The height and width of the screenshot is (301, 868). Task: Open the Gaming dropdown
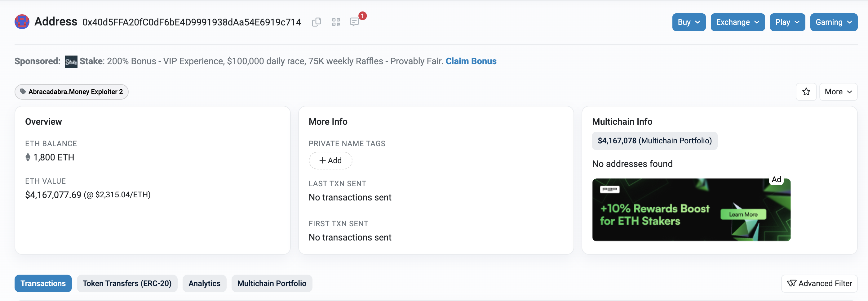click(x=833, y=22)
